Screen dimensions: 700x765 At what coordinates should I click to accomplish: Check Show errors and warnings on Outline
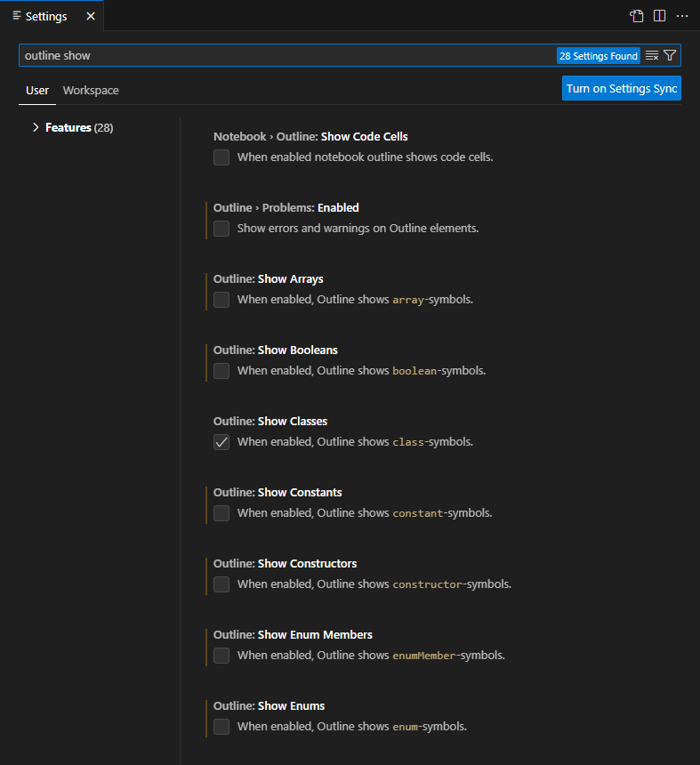[221, 229]
